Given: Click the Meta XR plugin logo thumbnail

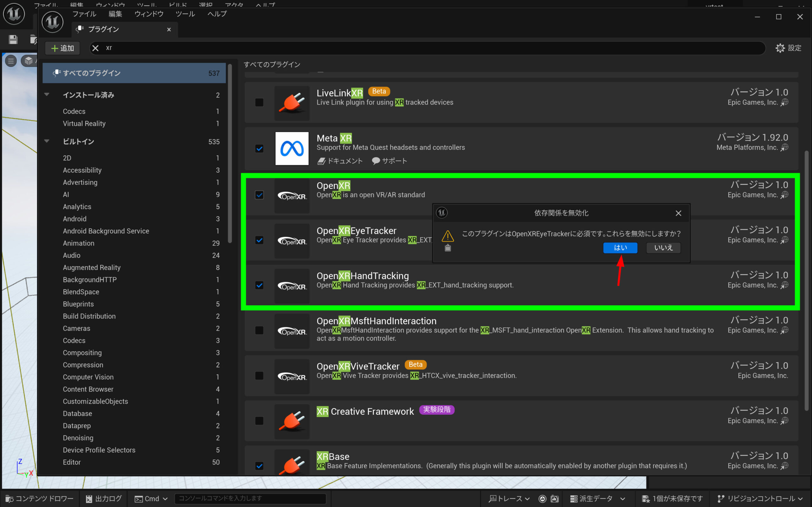Looking at the screenshot, I should (x=291, y=148).
